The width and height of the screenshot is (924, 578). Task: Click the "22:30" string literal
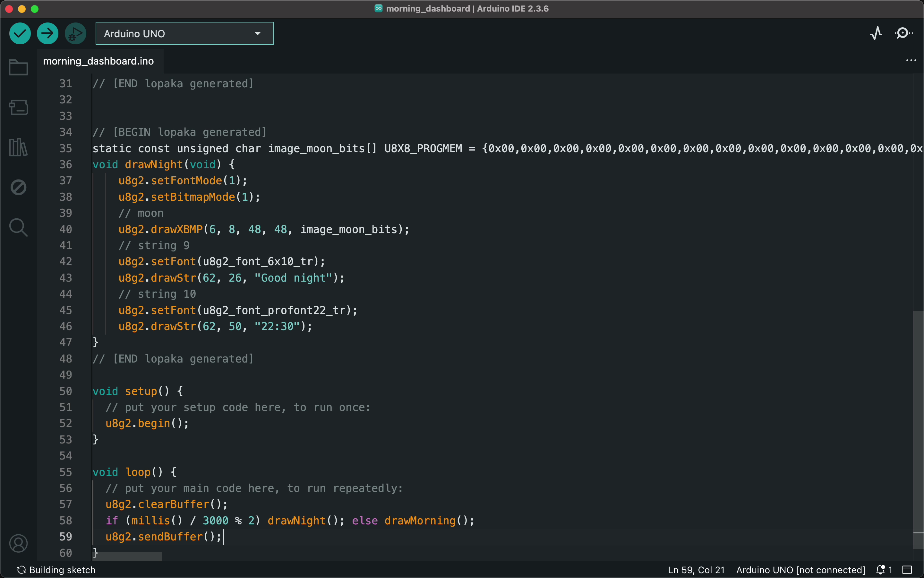[x=277, y=327]
